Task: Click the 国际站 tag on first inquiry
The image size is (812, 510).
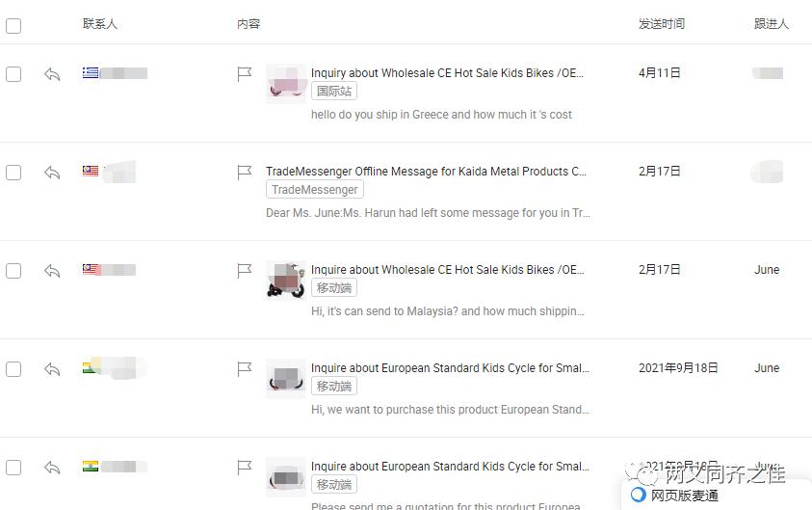Action: click(333, 92)
